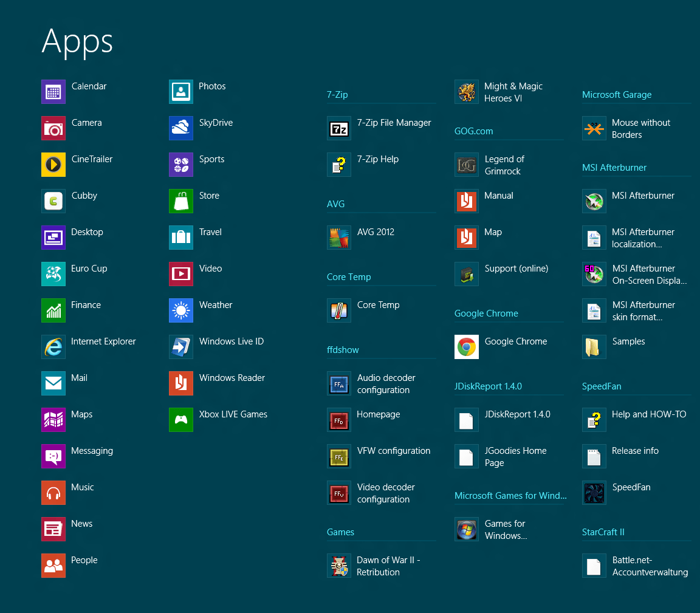Open the Might & Magic Heroes VI icon
The image size is (700, 613).
click(x=467, y=92)
